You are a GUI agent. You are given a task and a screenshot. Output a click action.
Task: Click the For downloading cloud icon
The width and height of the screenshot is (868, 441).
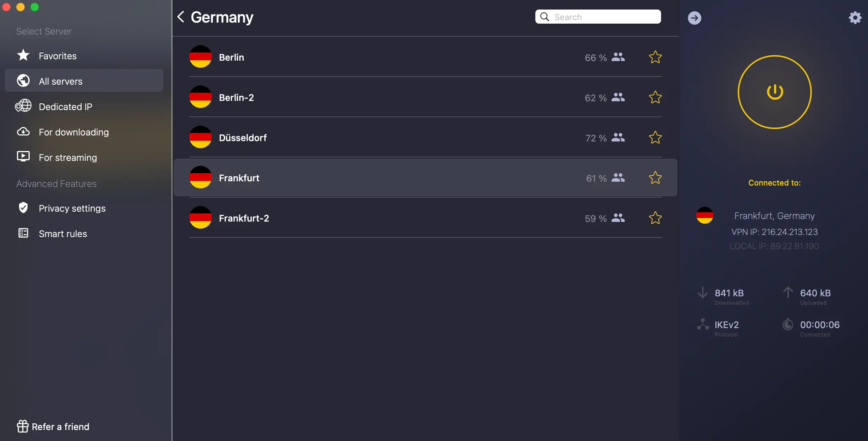tap(23, 132)
